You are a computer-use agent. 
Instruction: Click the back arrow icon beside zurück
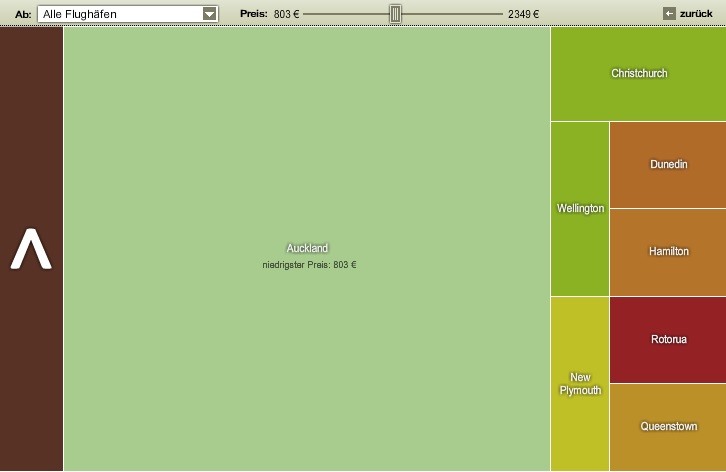click(669, 13)
